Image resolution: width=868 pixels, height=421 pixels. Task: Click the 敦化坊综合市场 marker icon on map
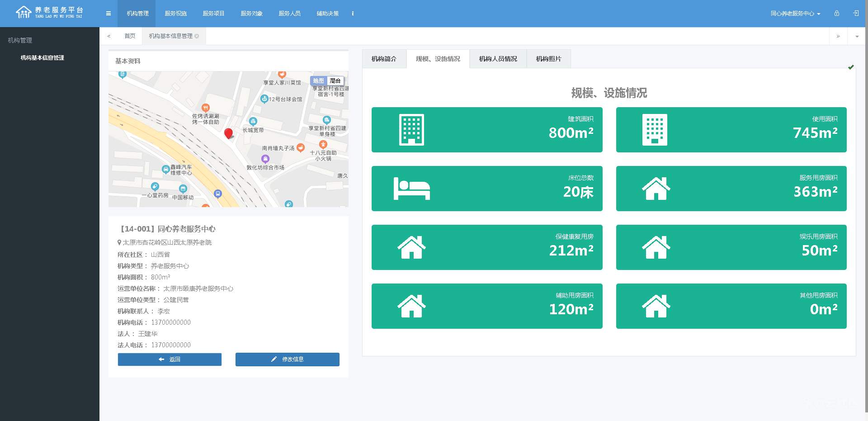[265, 159]
